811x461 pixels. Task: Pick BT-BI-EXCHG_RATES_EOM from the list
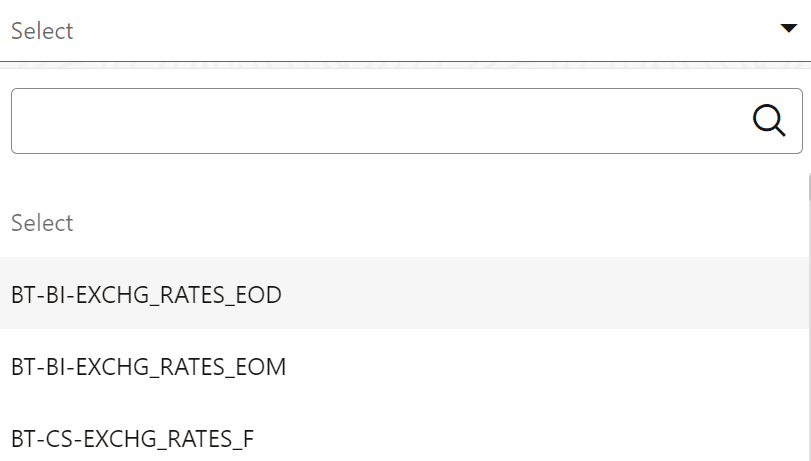(404, 365)
